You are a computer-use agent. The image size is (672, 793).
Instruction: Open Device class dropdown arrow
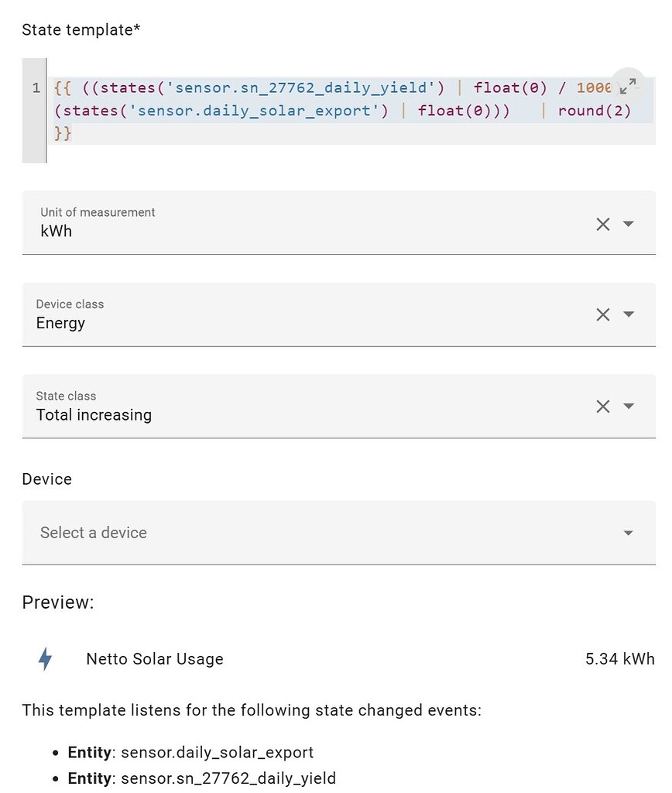(x=629, y=314)
